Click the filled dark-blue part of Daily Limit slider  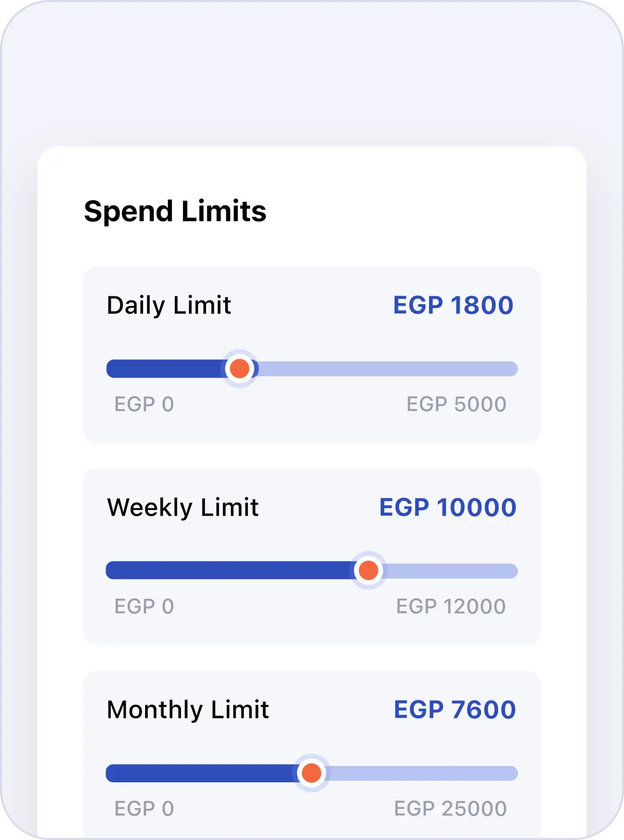click(x=165, y=369)
